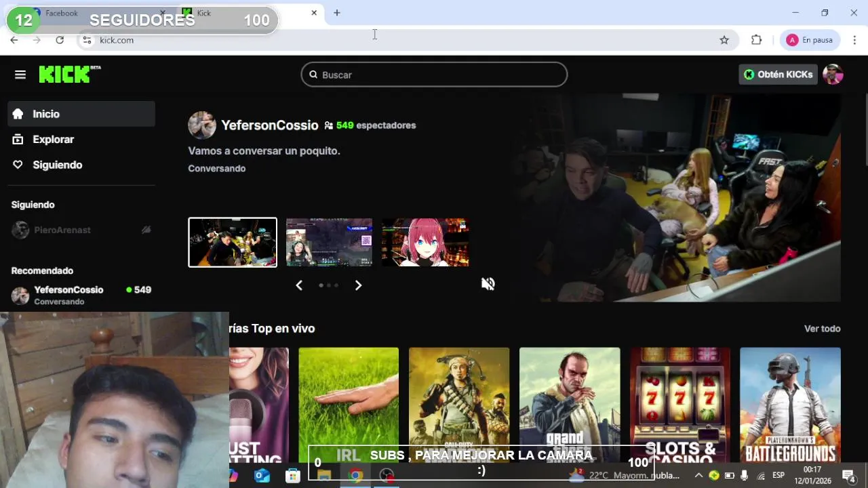The width and height of the screenshot is (868, 488).
Task: Close the Kick browser tab
Action: pos(314,13)
